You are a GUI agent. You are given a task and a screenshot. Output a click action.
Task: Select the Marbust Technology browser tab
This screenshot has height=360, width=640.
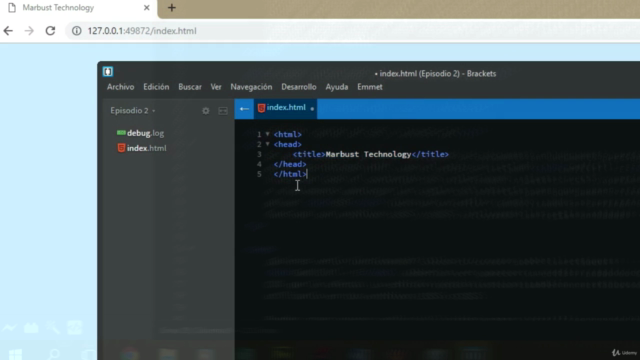coord(78,8)
